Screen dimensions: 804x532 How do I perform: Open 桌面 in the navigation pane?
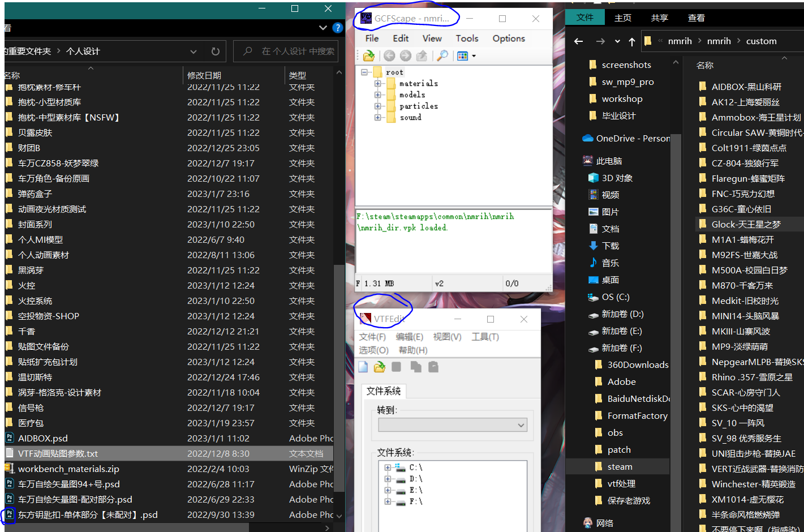tap(604, 280)
